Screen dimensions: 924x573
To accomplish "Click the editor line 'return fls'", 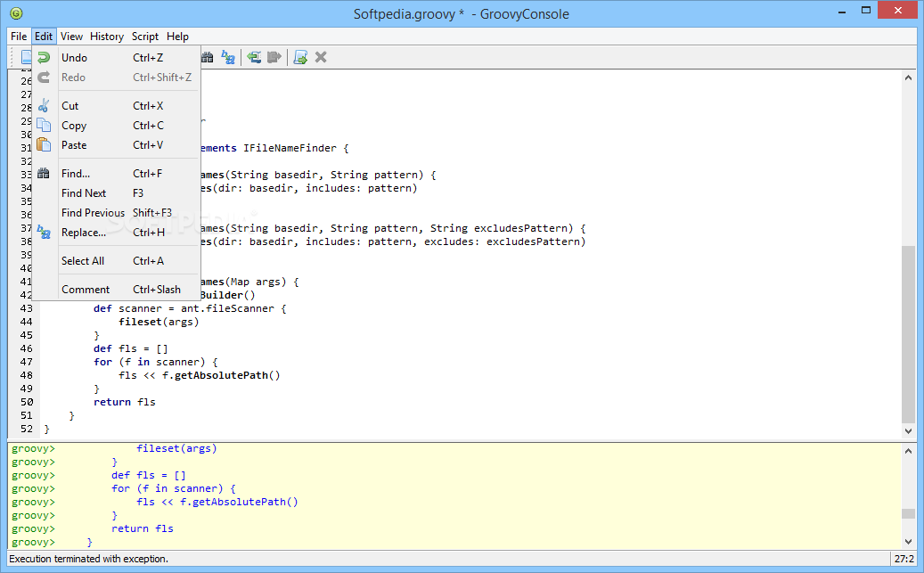I will (125, 402).
